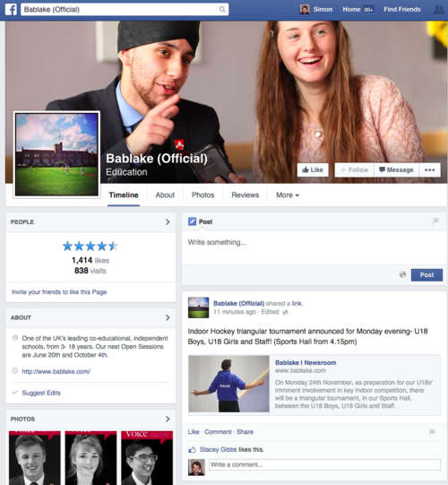The width and height of the screenshot is (448, 485).
Task: Click the flag icon next to Share
Action: [432, 432]
